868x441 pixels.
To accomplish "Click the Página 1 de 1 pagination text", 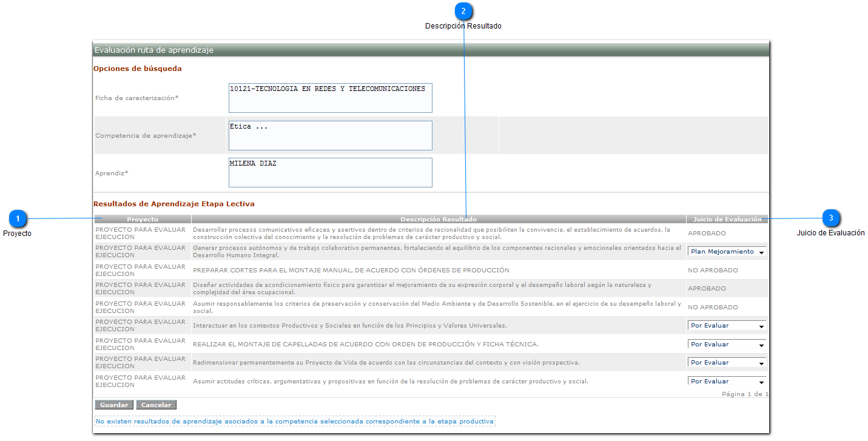I will pyautogui.click(x=745, y=394).
